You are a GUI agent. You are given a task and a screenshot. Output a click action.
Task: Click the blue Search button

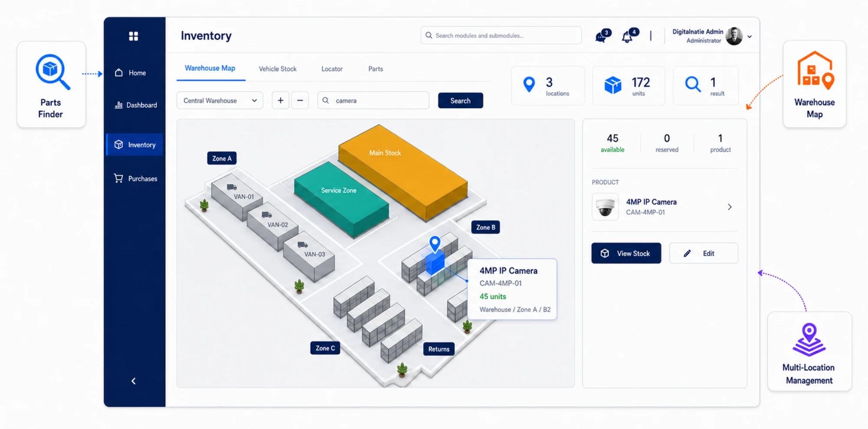point(460,100)
